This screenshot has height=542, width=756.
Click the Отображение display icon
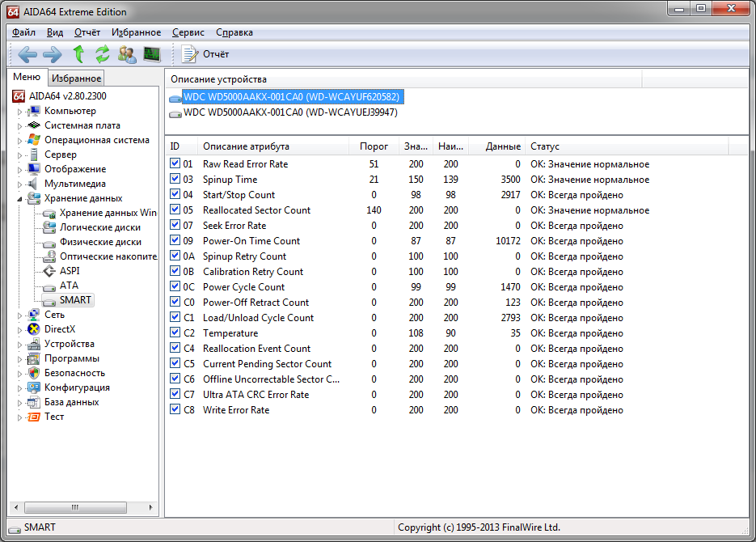click(x=33, y=169)
